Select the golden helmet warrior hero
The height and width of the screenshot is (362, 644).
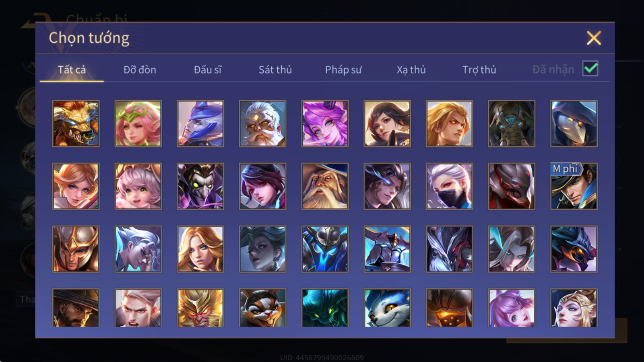[x=76, y=249]
